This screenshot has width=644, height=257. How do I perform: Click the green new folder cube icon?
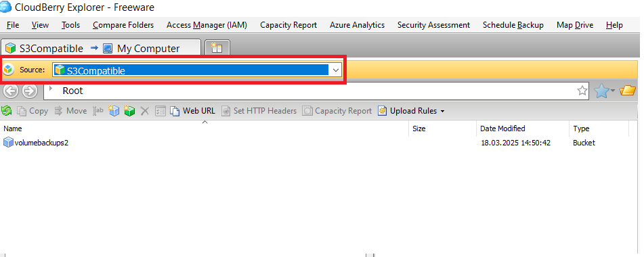click(x=129, y=111)
